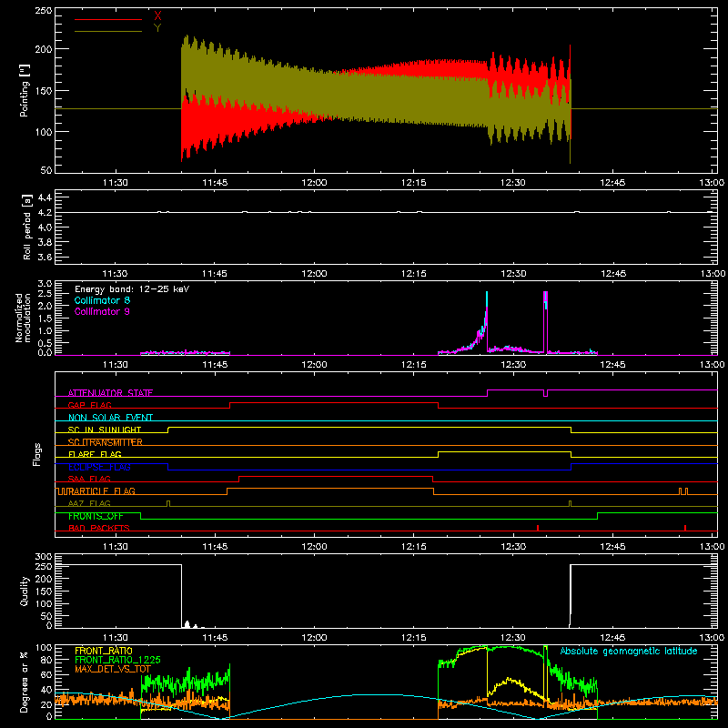Select the BAD_PACKETS flag label
728x728 pixels.
(99, 528)
